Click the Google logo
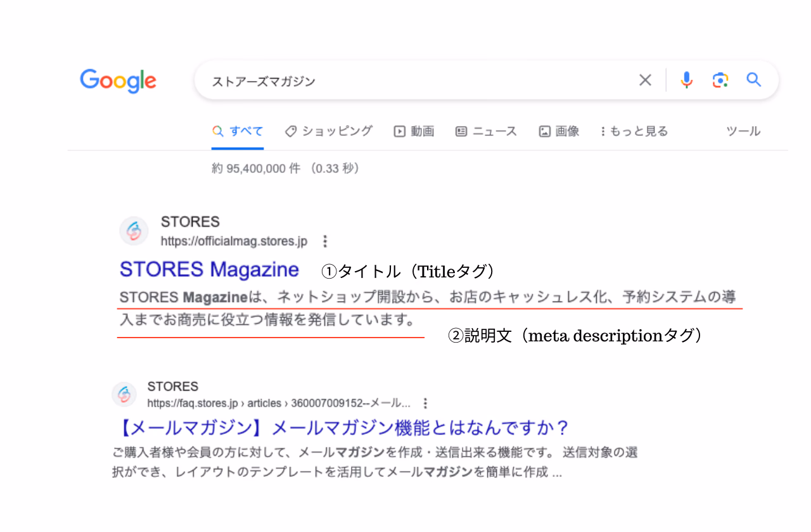Image resolution: width=811 pixels, height=532 pixels. click(x=118, y=81)
